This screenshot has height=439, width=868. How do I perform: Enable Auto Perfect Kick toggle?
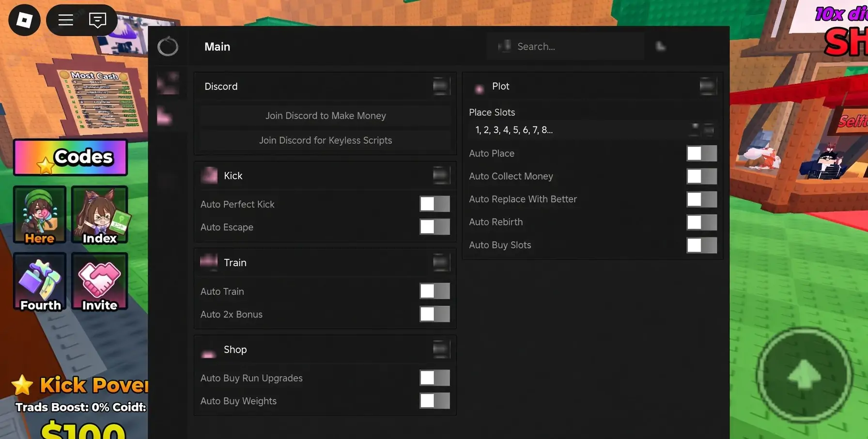(x=434, y=204)
